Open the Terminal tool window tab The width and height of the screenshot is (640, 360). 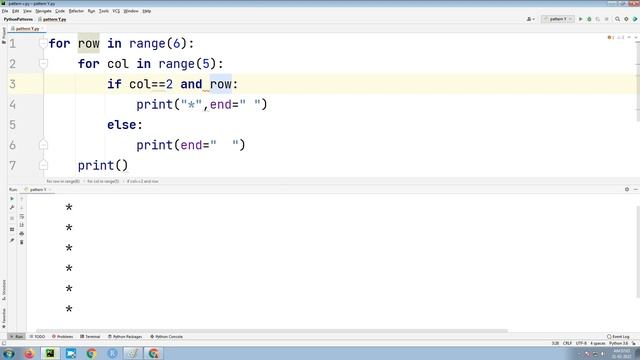pos(90,337)
